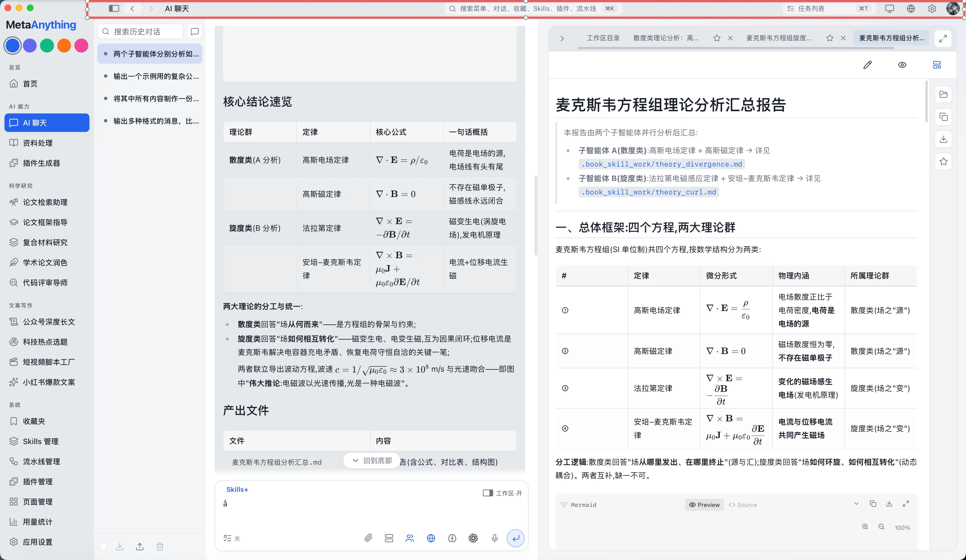Click the microphone voice input icon
This screenshot has height=560, width=966.
(x=494, y=538)
